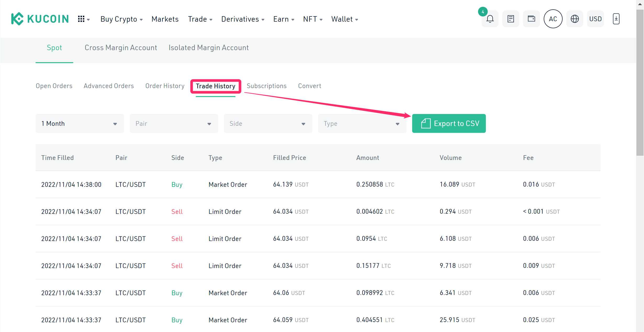644x332 pixels.
Task: Change the USD currency selector
Action: [595, 19]
